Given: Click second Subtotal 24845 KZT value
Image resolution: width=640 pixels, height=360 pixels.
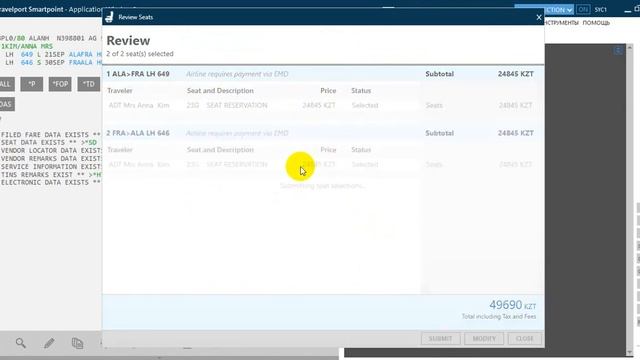Looking at the screenshot, I should point(516,133).
